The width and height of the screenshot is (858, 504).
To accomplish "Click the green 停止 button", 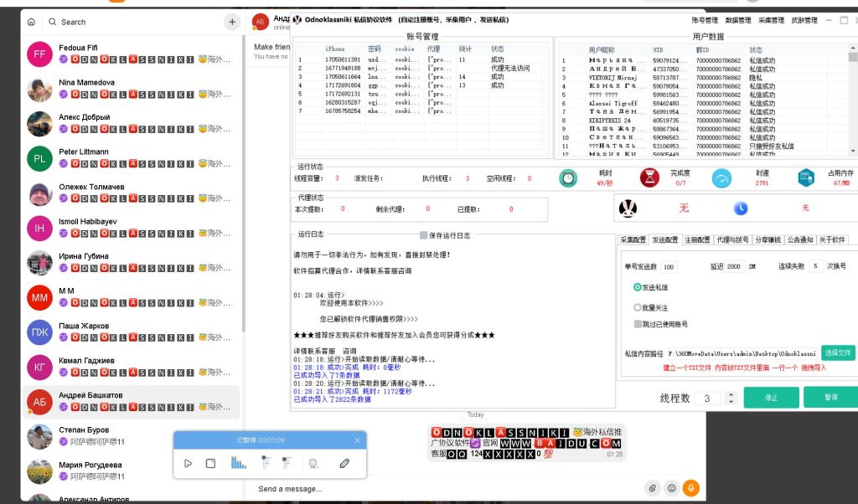I will [x=770, y=399].
